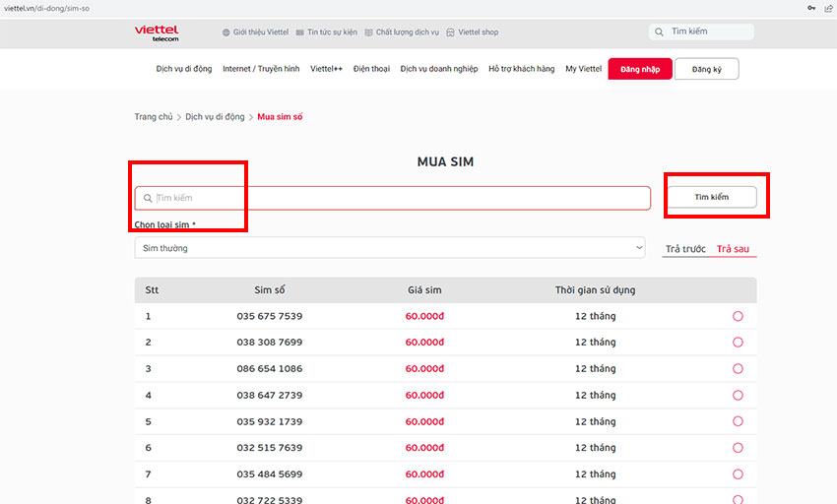This screenshot has width=837, height=504.
Task: Click the icon beside Chất lượng dịch vụ
Action: tap(369, 32)
